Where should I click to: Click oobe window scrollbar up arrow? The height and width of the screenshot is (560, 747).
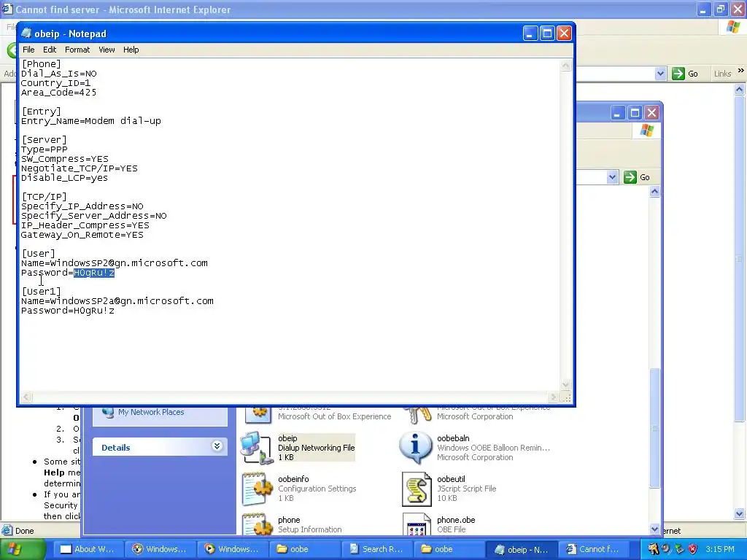tap(654, 192)
